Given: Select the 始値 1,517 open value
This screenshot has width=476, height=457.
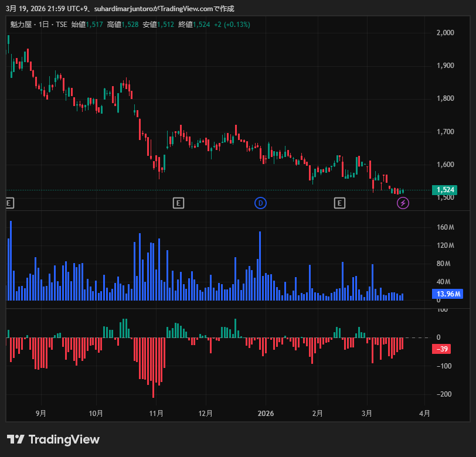Looking at the screenshot, I should point(87,25).
